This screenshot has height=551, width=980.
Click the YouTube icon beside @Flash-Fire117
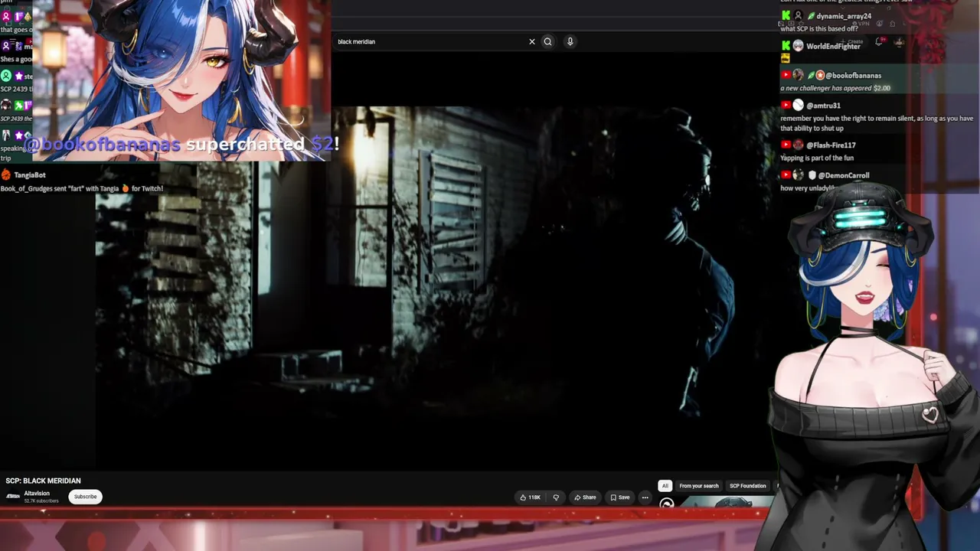point(786,145)
